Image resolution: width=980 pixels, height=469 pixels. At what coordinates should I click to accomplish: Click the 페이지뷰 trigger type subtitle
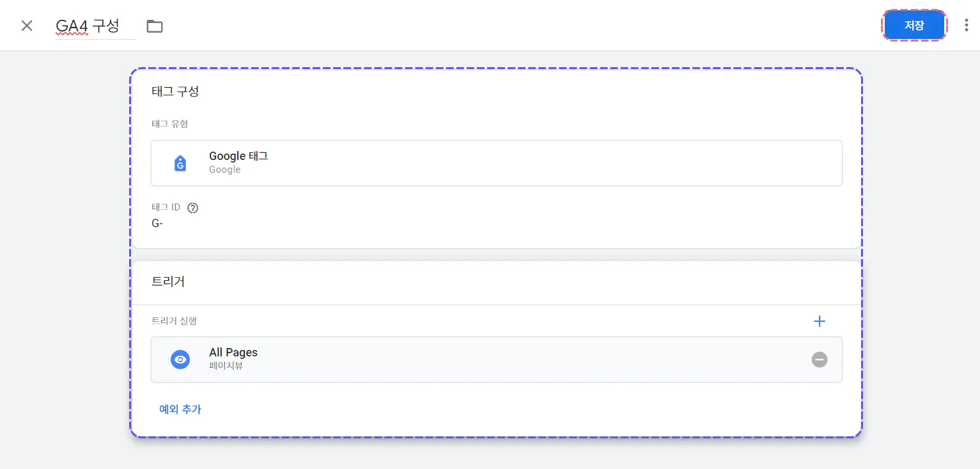click(x=226, y=367)
